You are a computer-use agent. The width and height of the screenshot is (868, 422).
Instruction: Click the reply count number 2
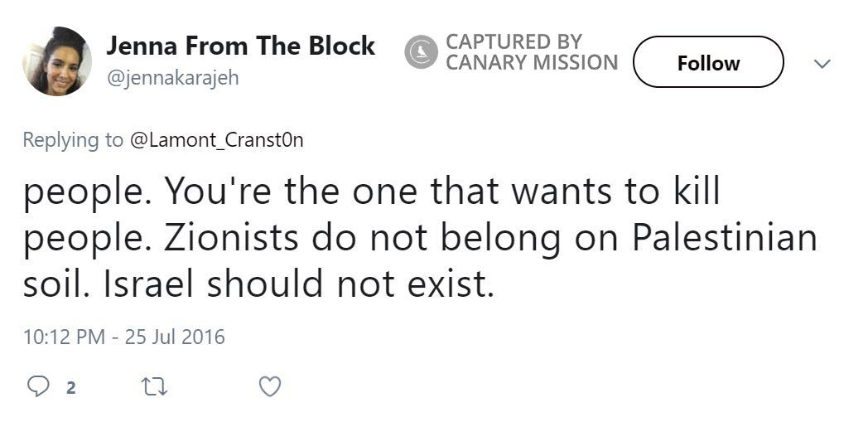point(71,387)
